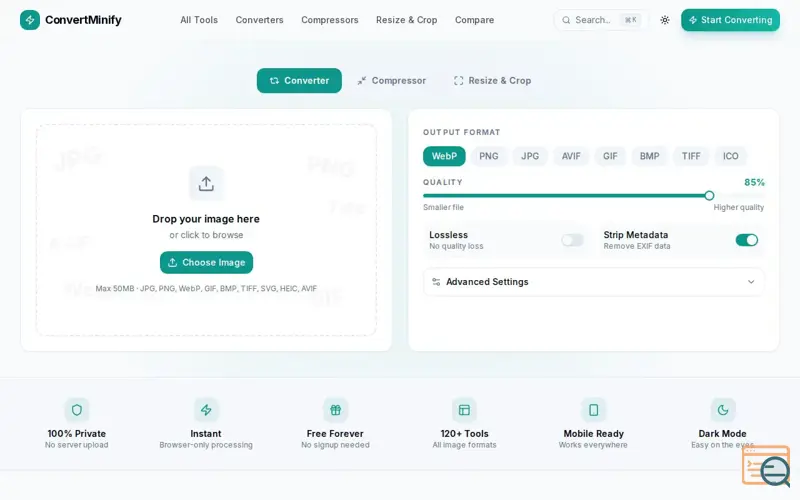Toggle light/dark theme sun icon
The height and width of the screenshot is (500, 800).
pos(664,20)
